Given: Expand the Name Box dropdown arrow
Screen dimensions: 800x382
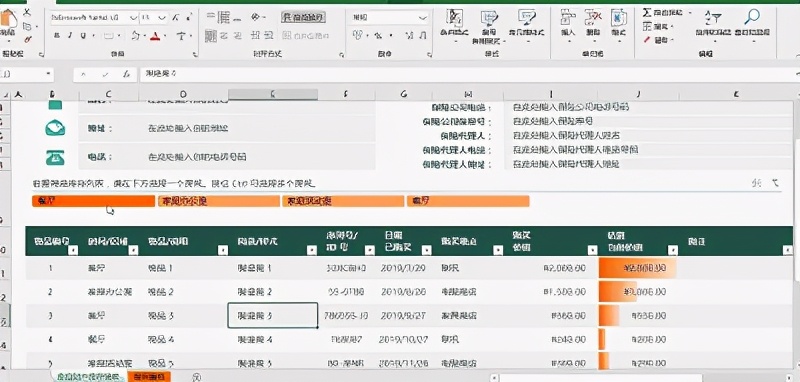Looking at the screenshot, I should [x=48, y=74].
